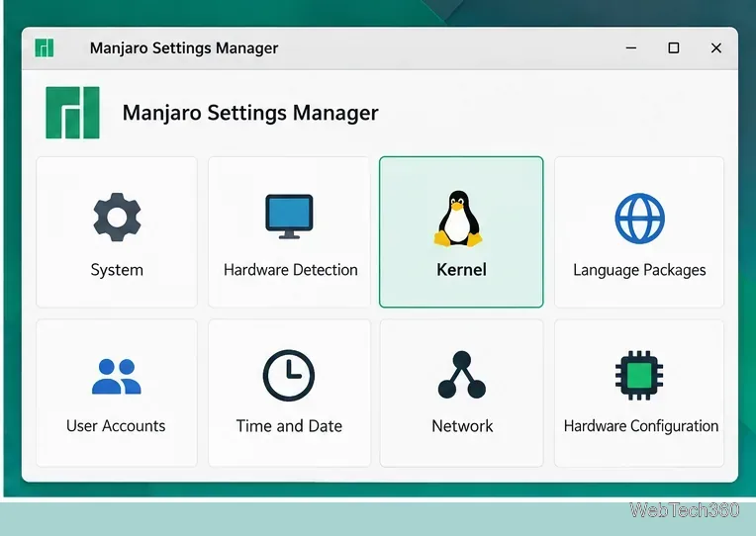756x536 pixels.
Task: Open the System gear icon
Action: pyautogui.click(x=117, y=217)
